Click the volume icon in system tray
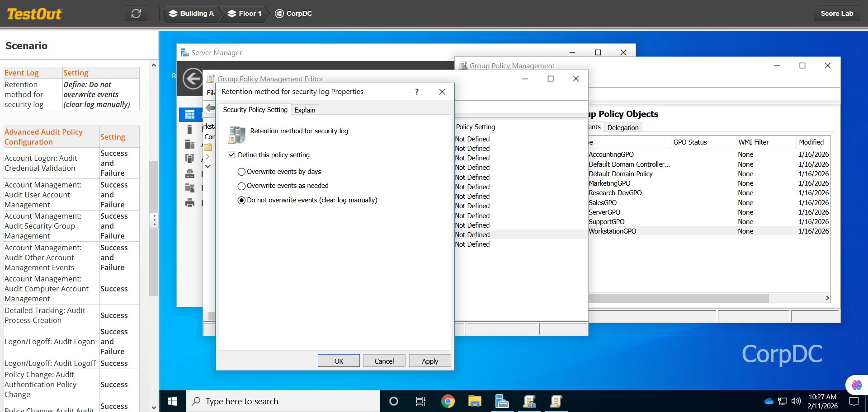Viewport: 868px width, 412px height. (x=796, y=401)
